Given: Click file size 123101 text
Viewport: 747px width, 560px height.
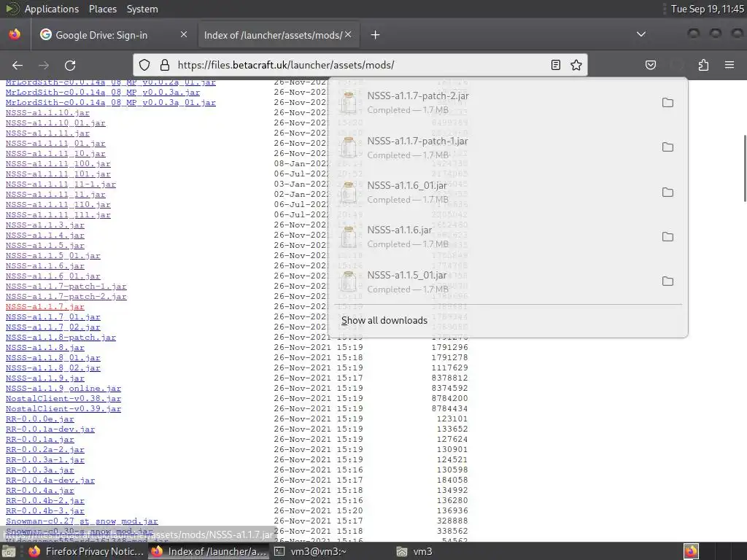Looking at the screenshot, I should pos(452,419).
